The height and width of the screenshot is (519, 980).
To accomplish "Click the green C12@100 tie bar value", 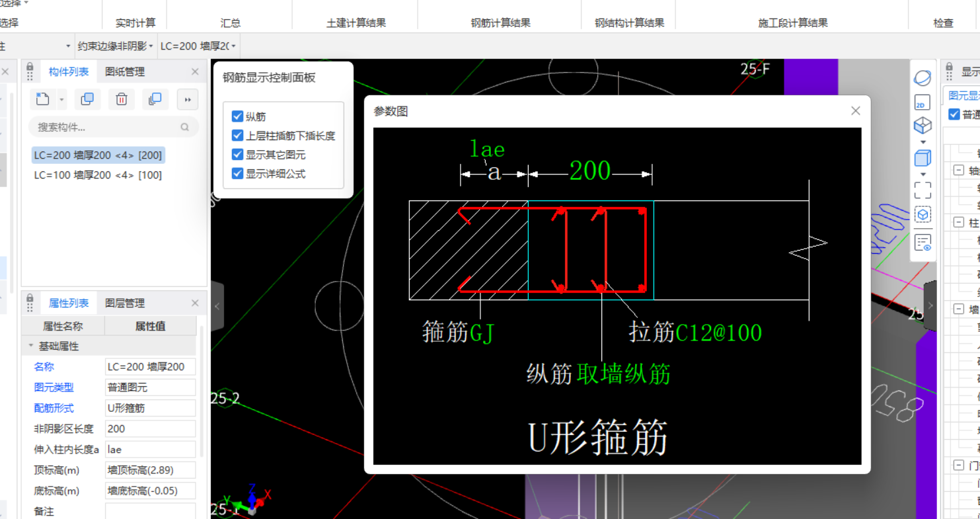I will 718,332.
